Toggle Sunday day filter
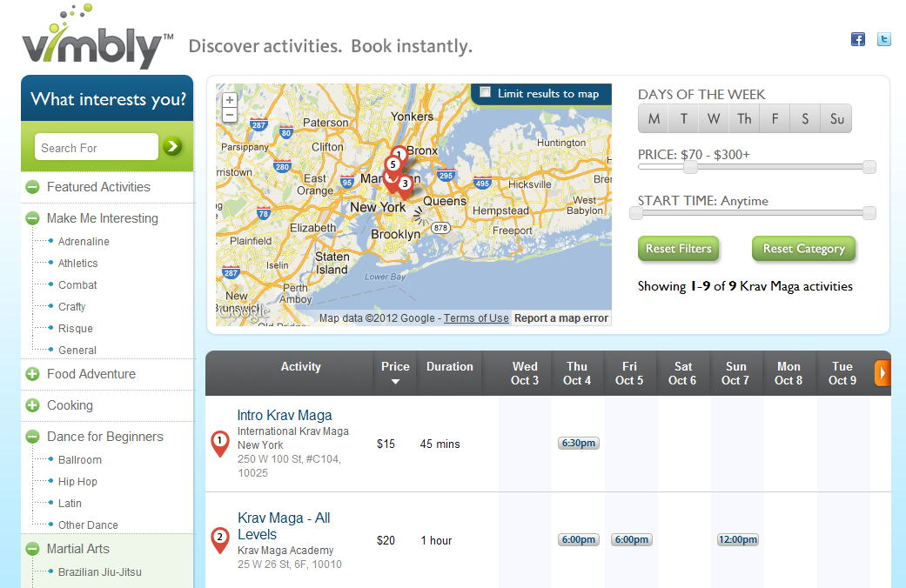Image resolution: width=906 pixels, height=588 pixels. click(836, 118)
